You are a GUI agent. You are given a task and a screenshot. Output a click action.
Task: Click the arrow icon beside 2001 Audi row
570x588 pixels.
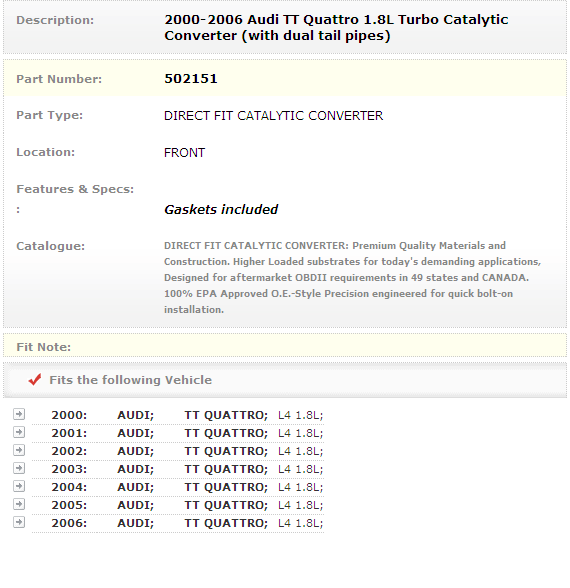pyautogui.click(x=19, y=432)
